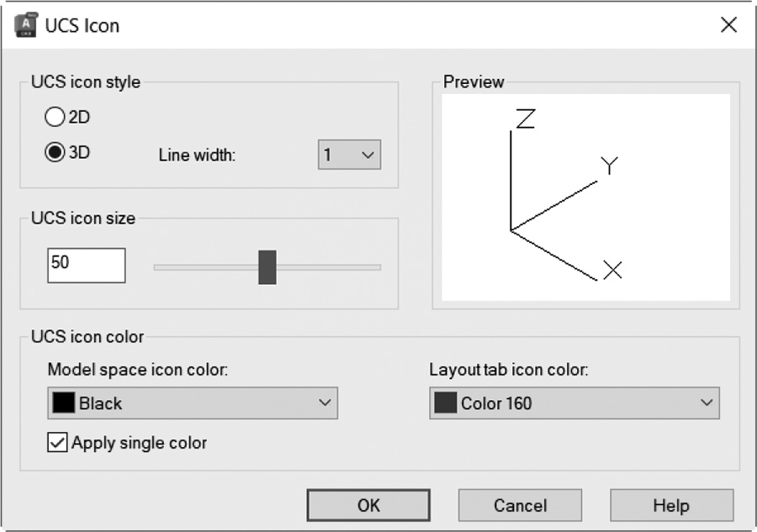Close the UCS Icon dialog
The height and width of the screenshot is (532, 757).
coord(728,24)
